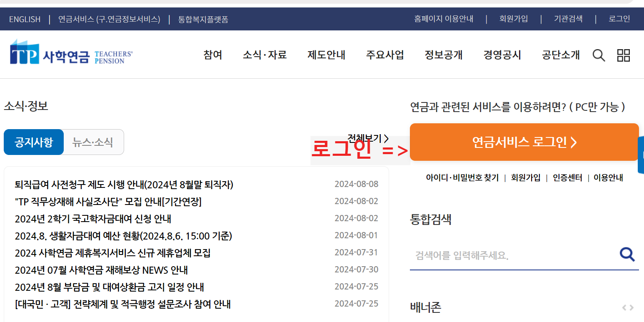Image resolution: width=644 pixels, height=322 pixels.
Task: Go to next banner with right arrow
Action: coord(632,308)
